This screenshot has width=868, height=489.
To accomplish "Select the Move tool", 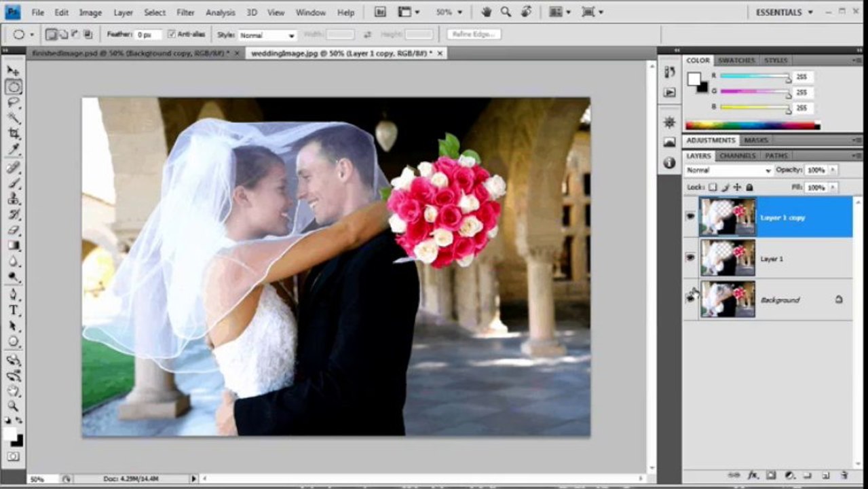I will [14, 71].
